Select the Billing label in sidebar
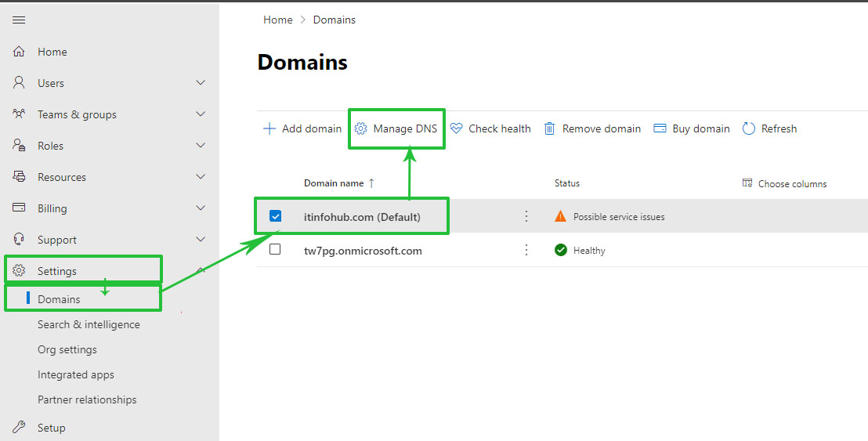The height and width of the screenshot is (441, 868). 52,208
